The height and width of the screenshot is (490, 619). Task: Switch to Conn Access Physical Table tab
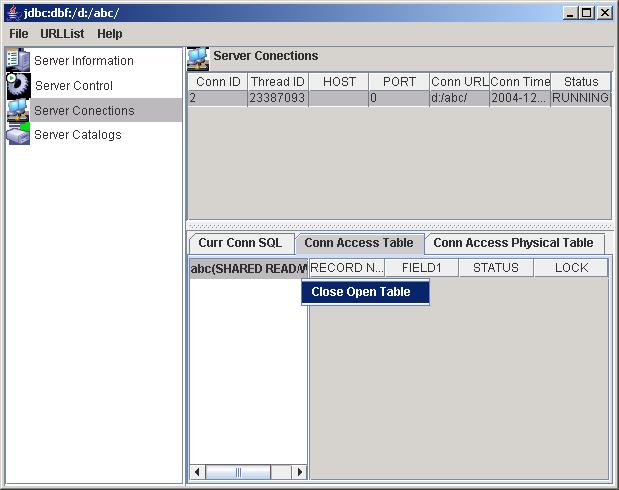click(x=513, y=243)
